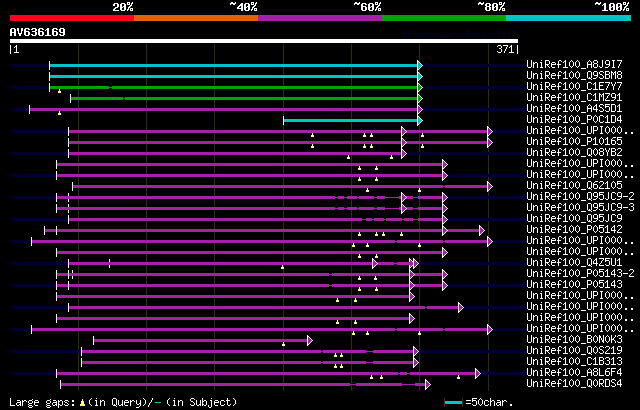Open the UniRef100_C1MZ91 hit label

pos(574,97)
